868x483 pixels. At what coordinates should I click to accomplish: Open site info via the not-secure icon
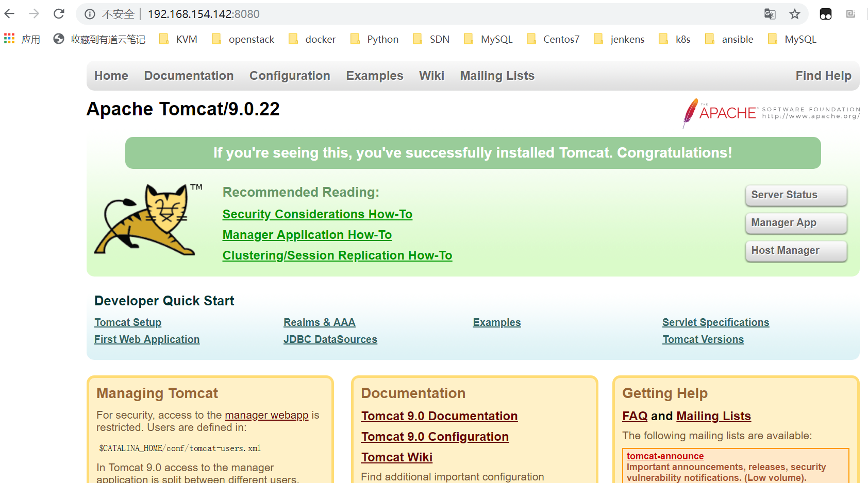(90, 14)
